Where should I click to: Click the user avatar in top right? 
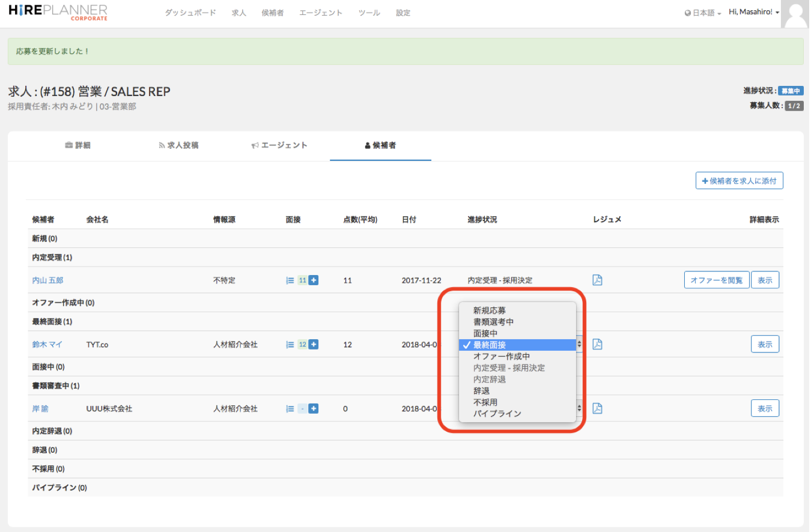[x=795, y=14]
